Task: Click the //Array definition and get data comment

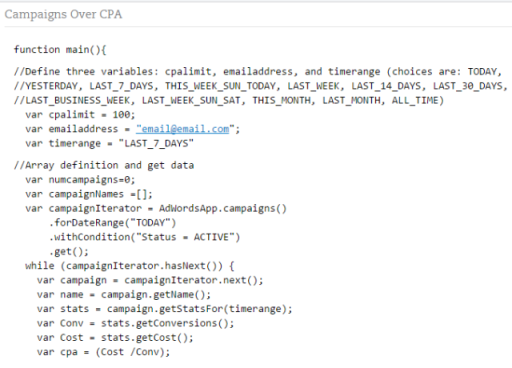Action: pyautogui.click(x=104, y=165)
